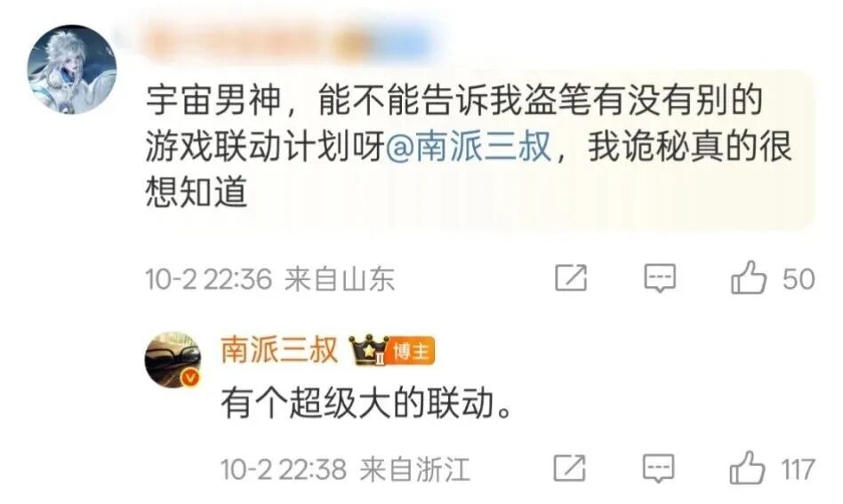
Task: Tap the 10-2 22:36 来自山东 timestamp
Action: coord(270,279)
